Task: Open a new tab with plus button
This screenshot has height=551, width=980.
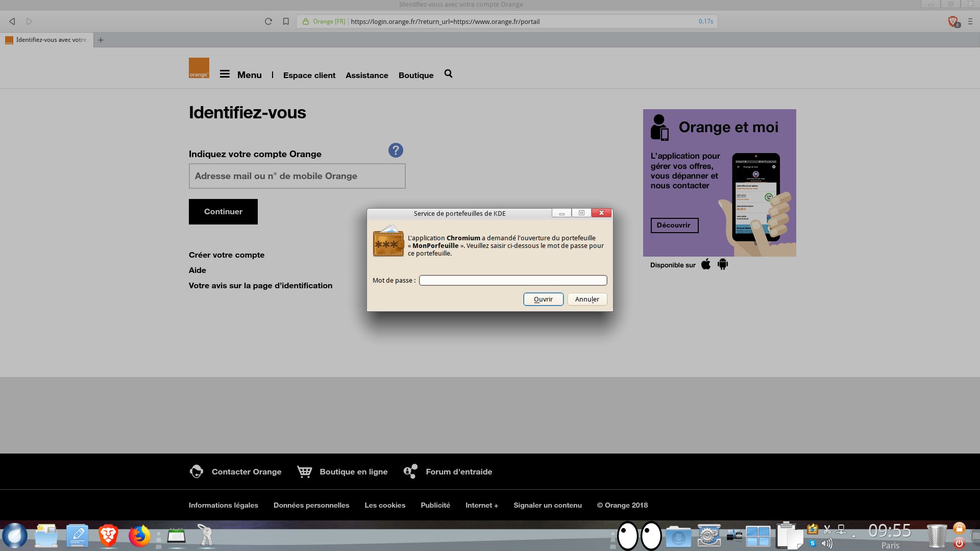Action: [x=101, y=40]
